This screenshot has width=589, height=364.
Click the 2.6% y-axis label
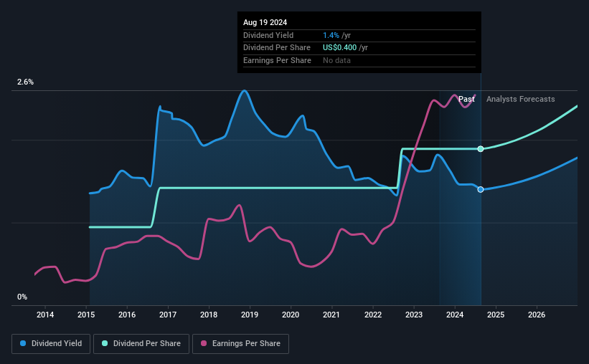[x=25, y=82]
